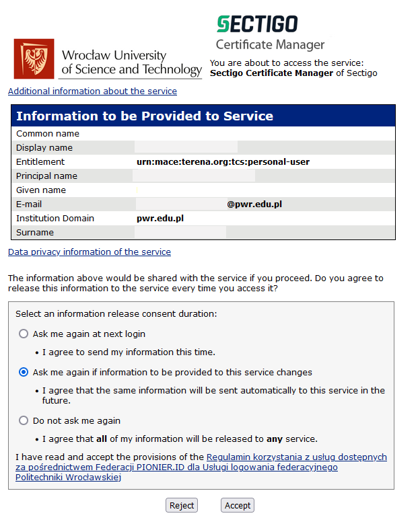Click the Display name row label
The width and height of the screenshot is (420, 528).
[x=44, y=147]
